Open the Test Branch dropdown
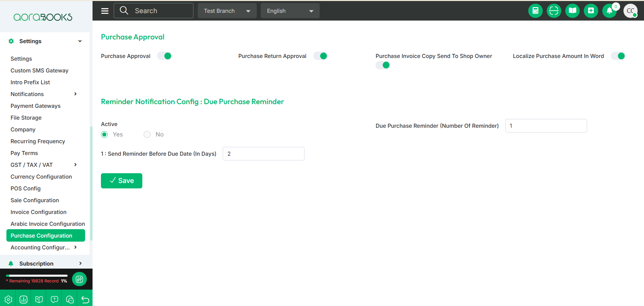Screen dimensions: 644x306 [227, 11]
